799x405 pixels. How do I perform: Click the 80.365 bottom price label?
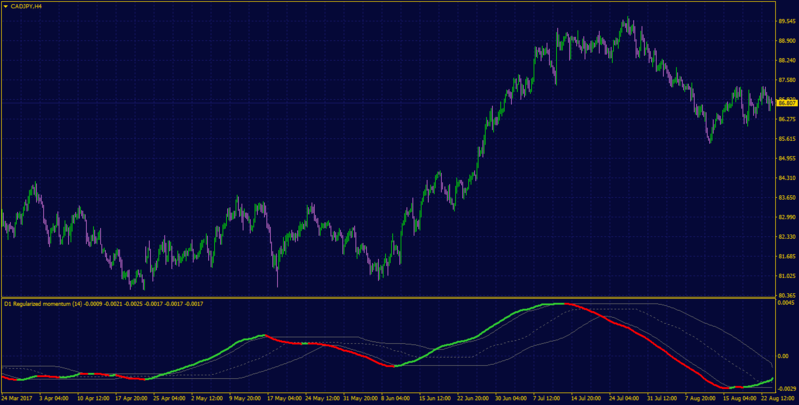click(x=787, y=295)
